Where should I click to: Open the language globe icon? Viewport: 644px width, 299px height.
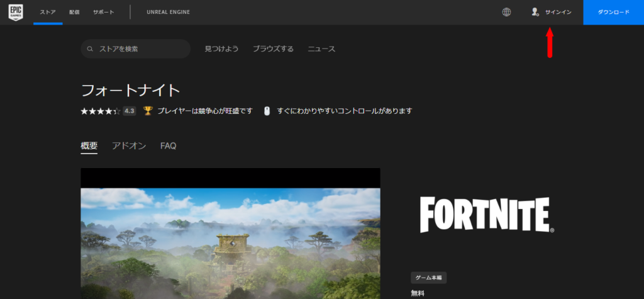click(x=506, y=13)
